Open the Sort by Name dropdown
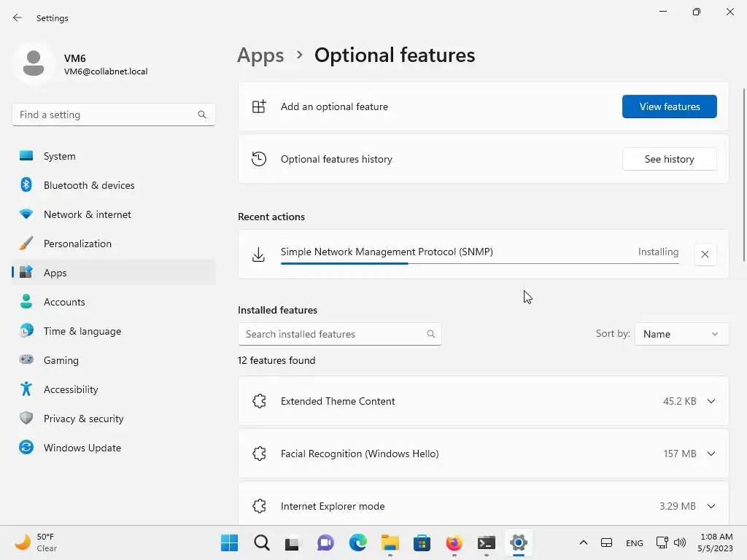The image size is (747, 560). coord(681,334)
